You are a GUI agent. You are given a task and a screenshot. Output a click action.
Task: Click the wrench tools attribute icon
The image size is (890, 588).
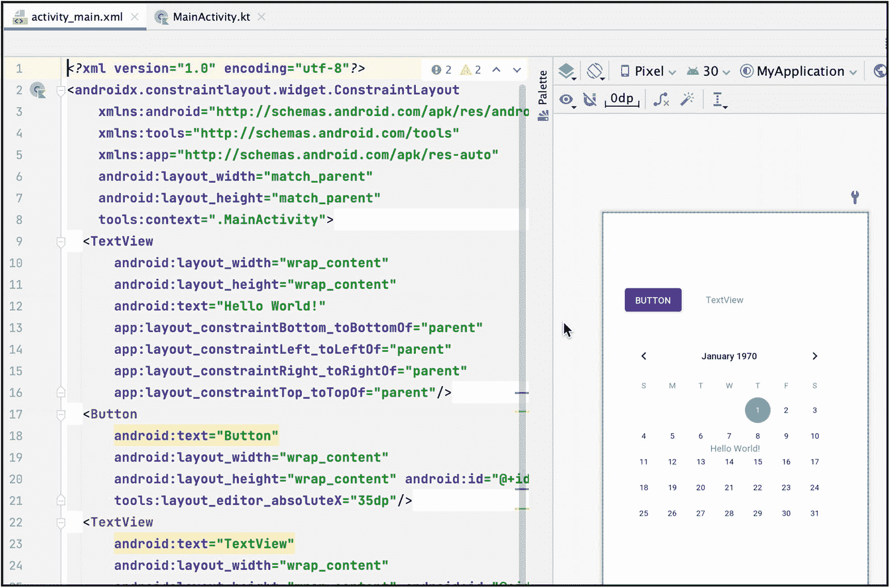click(x=855, y=197)
